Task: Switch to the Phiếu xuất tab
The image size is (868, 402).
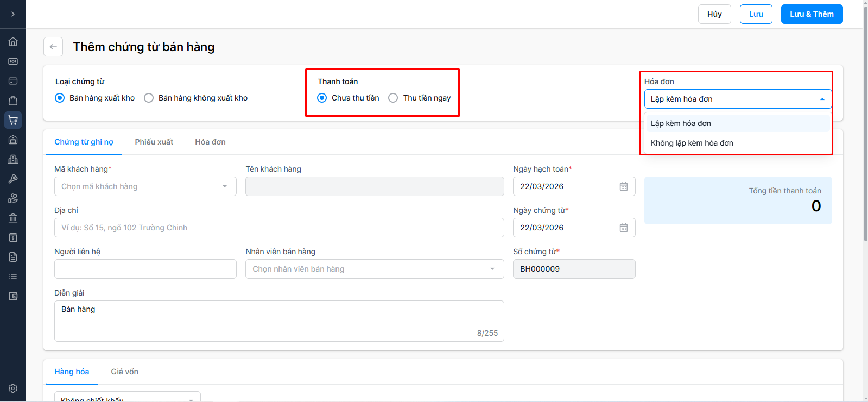Action: tap(154, 142)
